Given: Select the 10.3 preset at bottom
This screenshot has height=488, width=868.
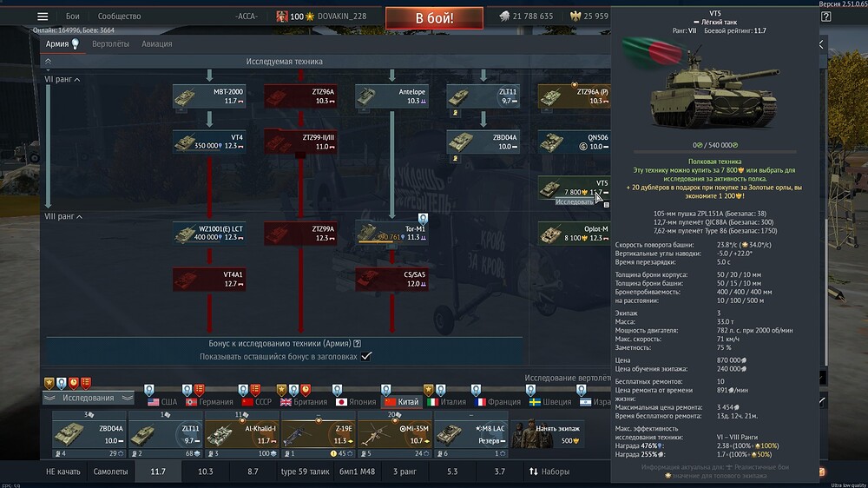Looking at the screenshot, I should point(206,471).
